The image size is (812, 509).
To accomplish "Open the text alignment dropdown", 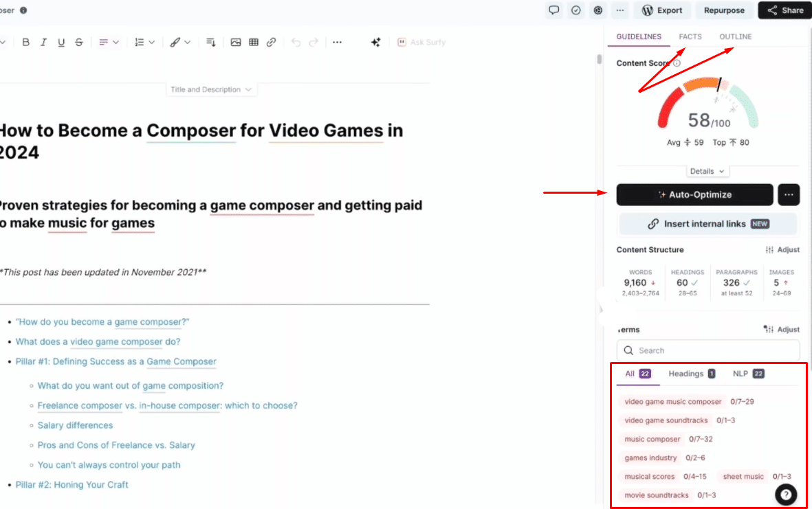I will pos(109,43).
